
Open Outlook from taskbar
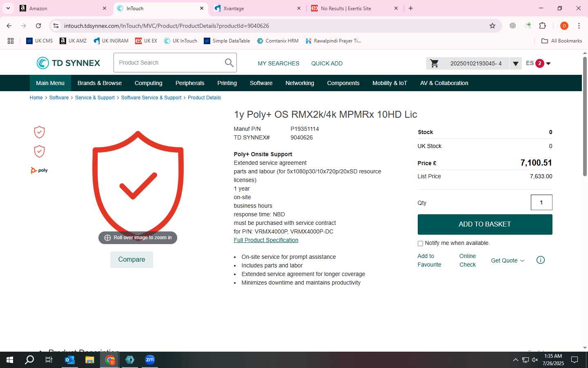click(x=70, y=360)
